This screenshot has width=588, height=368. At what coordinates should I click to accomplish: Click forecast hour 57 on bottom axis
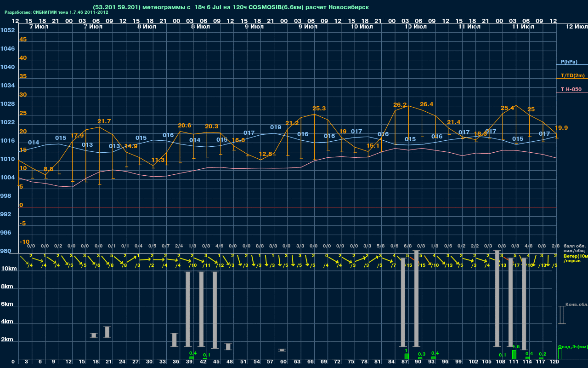(x=270, y=362)
